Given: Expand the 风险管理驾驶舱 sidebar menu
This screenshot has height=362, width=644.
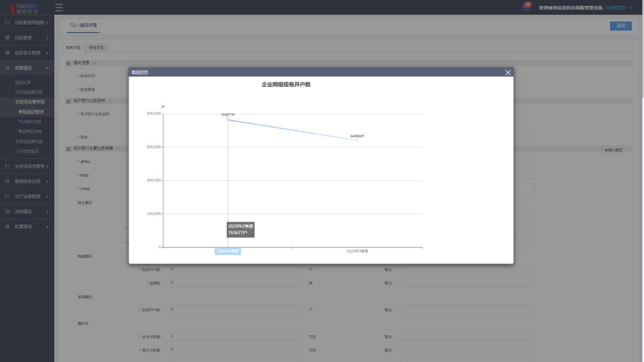Looking at the screenshot, I should click(x=47, y=22).
